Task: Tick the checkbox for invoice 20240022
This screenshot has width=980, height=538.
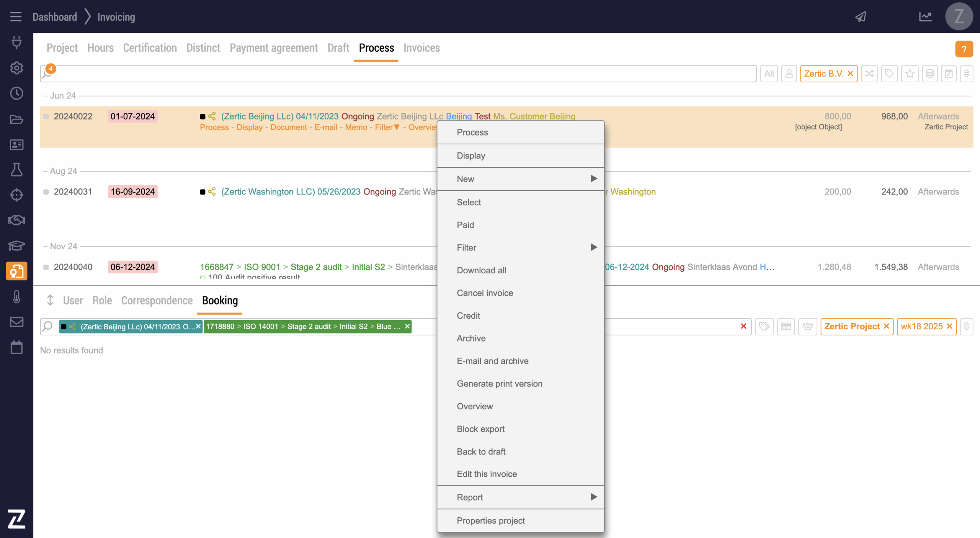Action: 46,116
